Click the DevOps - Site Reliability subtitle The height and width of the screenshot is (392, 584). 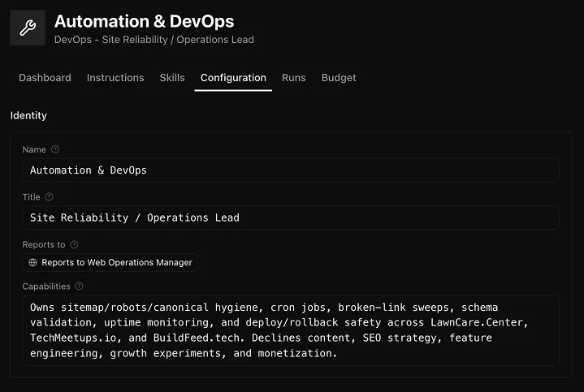(x=154, y=40)
